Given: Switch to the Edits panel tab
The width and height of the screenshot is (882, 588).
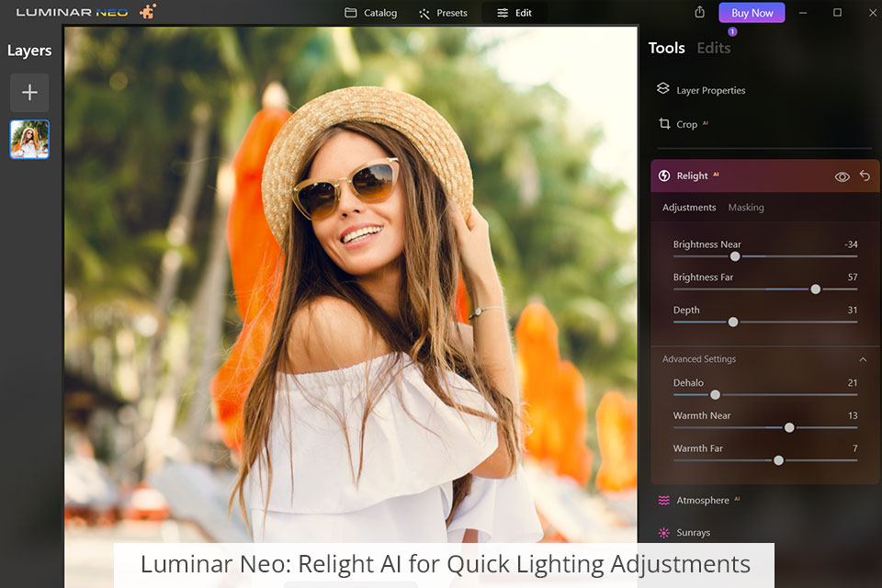Looking at the screenshot, I should tap(713, 48).
